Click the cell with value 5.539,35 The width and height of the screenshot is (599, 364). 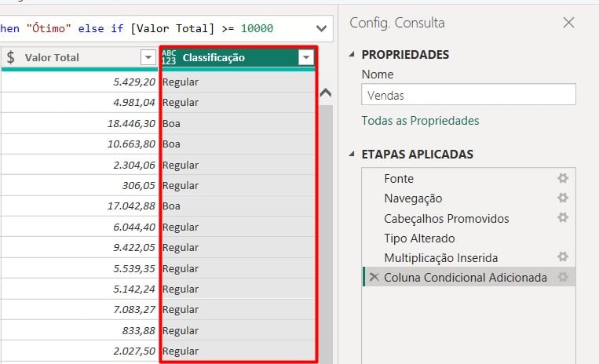(79, 268)
